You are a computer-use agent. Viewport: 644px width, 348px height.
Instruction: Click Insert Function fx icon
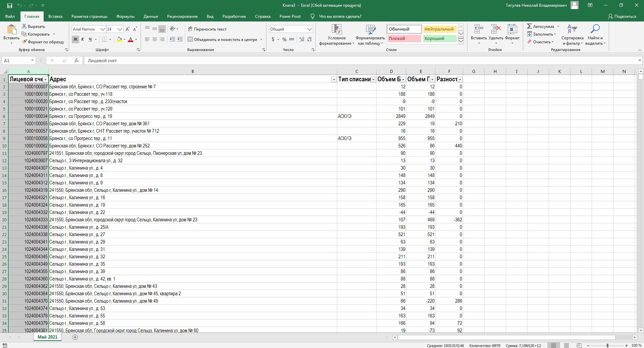(77, 60)
